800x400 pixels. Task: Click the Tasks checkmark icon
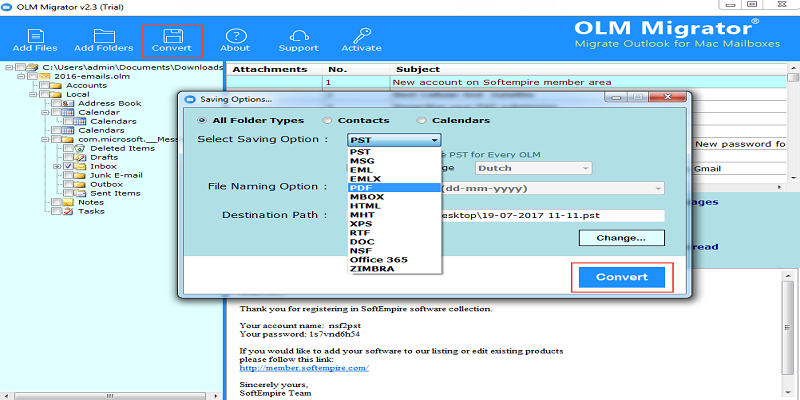[69, 211]
